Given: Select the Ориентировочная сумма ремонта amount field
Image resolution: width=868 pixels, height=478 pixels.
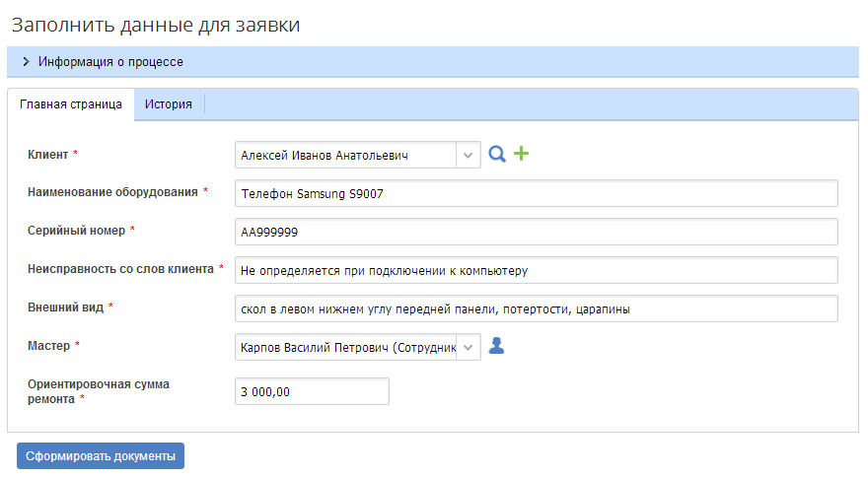Looking at the screenshot, I should [x=312, y=391].
